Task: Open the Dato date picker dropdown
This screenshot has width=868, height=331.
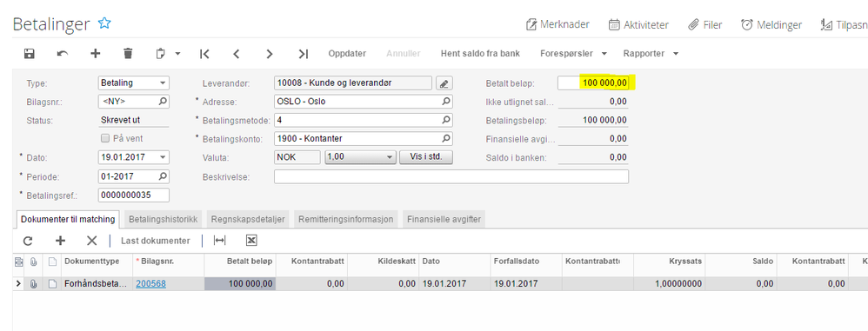Action: pyautogui.click(x=163, y=157)
